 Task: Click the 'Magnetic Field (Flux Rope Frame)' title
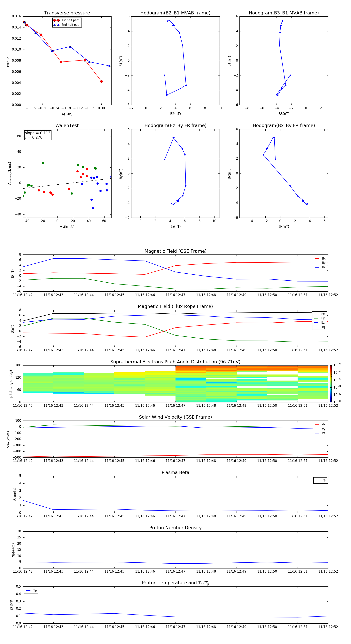point(175,307)
